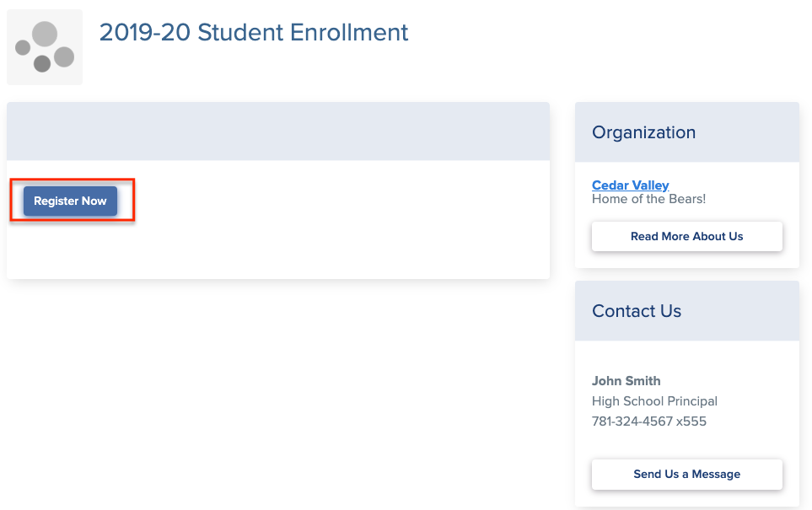Click the phone number 781-324-4567 x555
The height and width of the screenshot is (510, 812).
click(x=648, y=421)
